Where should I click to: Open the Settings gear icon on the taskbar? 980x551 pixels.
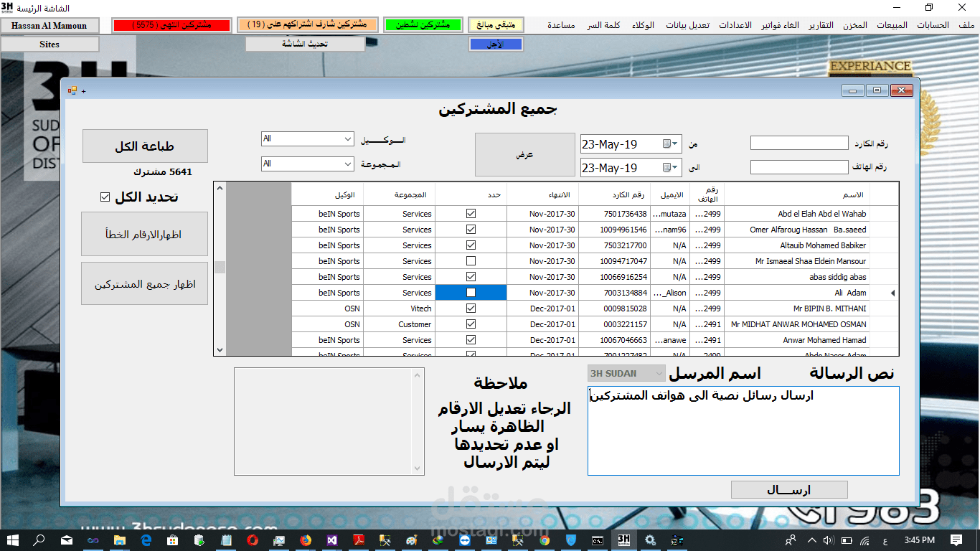(651, 541)
